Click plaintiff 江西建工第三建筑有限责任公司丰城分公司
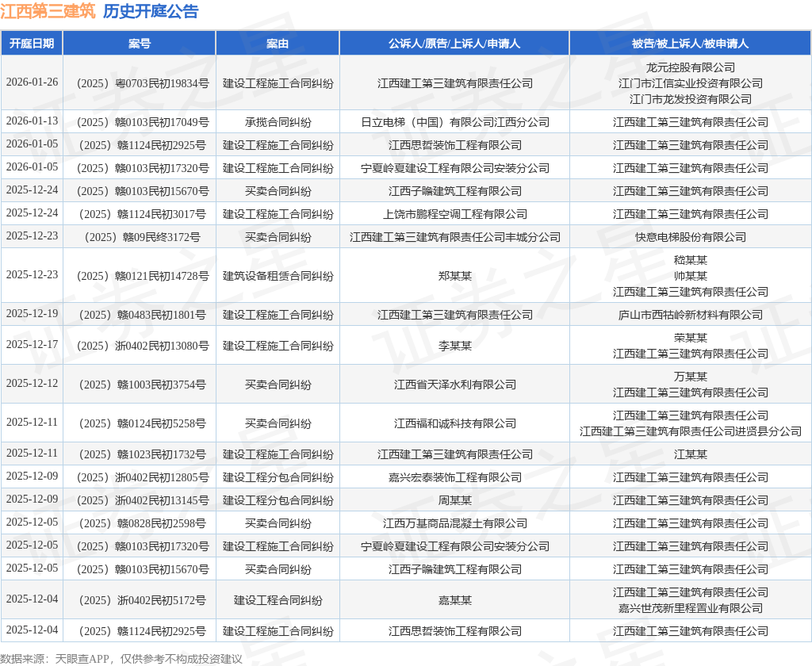The width and height of the screenshot is (812, 666). 454,237
